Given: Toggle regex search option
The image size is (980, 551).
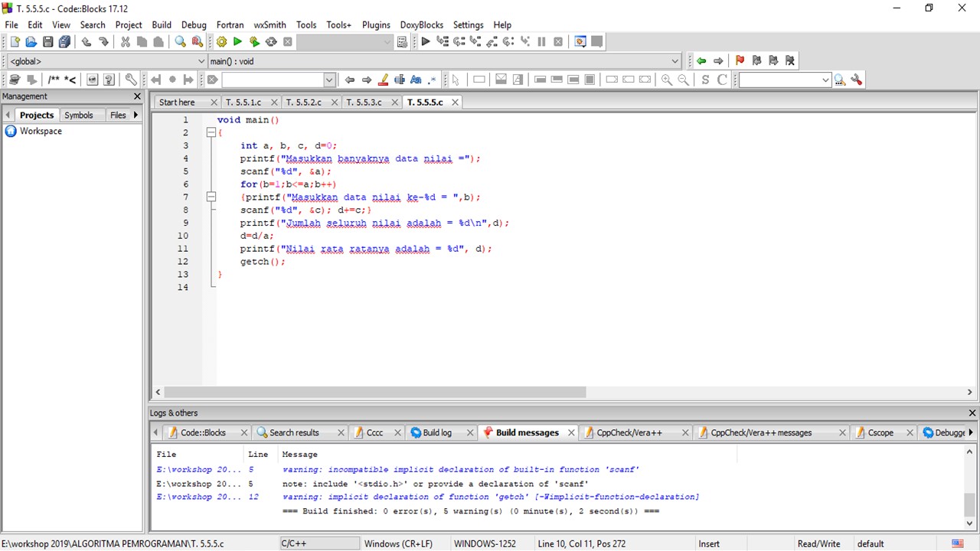Looking at the screenshot, I should tap(433, 80).
